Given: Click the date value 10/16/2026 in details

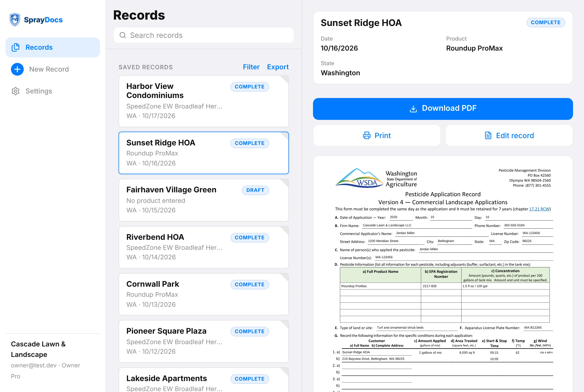Looking at the screenshot, I should click(x=339, y=48).
